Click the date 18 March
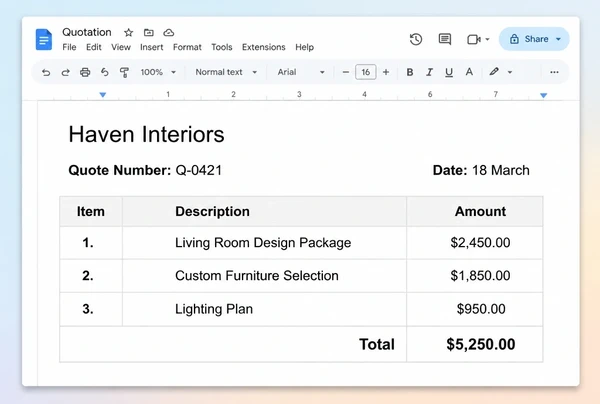Screen dimensions: 600x404 coord(501,170)
